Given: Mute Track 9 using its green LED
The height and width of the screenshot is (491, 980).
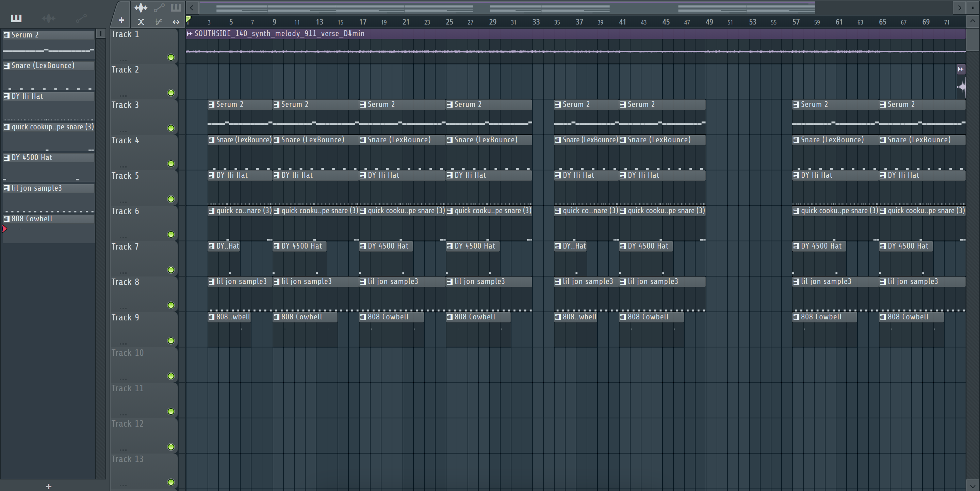Looking at the screenshot, I should click(x=171, y=340).
